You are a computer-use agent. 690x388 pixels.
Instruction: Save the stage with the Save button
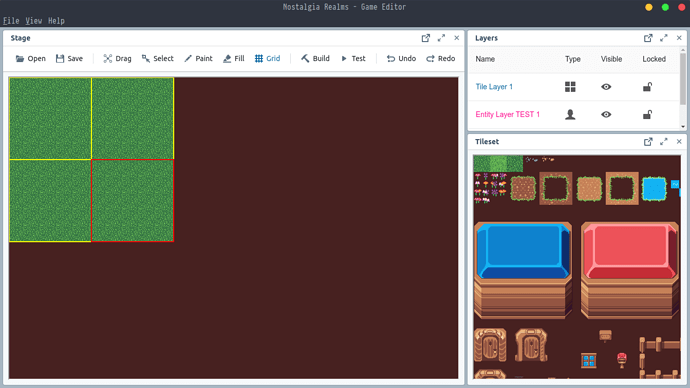[70, 59]
